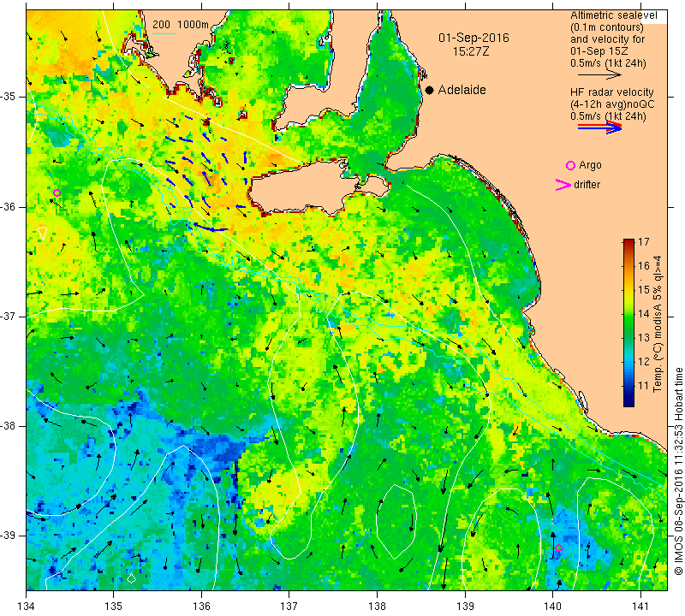
Task: Click the IMOS copyright timestamp text on the right edge
Action: pyautogui.click(x=678, y=471)
